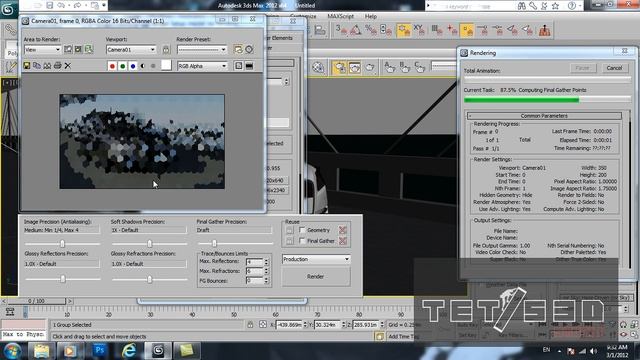The height and width of the screenshot is (360, 640).
Task: Click the A preset teapot icon
Action: pyautogui.click(x=389, y=67)
